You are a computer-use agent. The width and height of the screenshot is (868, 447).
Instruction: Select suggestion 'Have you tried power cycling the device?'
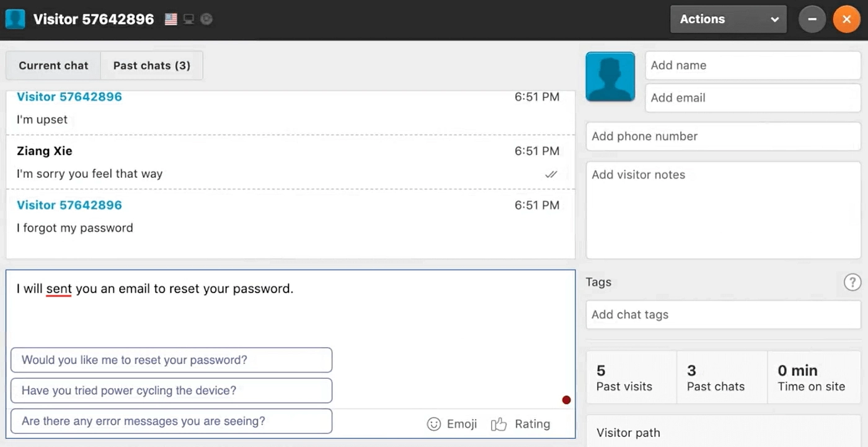click(171, 391)
